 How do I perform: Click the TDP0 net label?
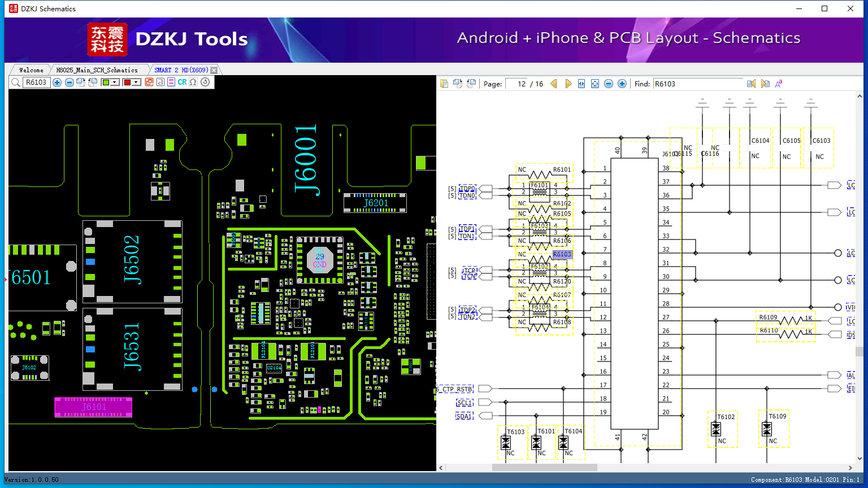tap(467, 189)
